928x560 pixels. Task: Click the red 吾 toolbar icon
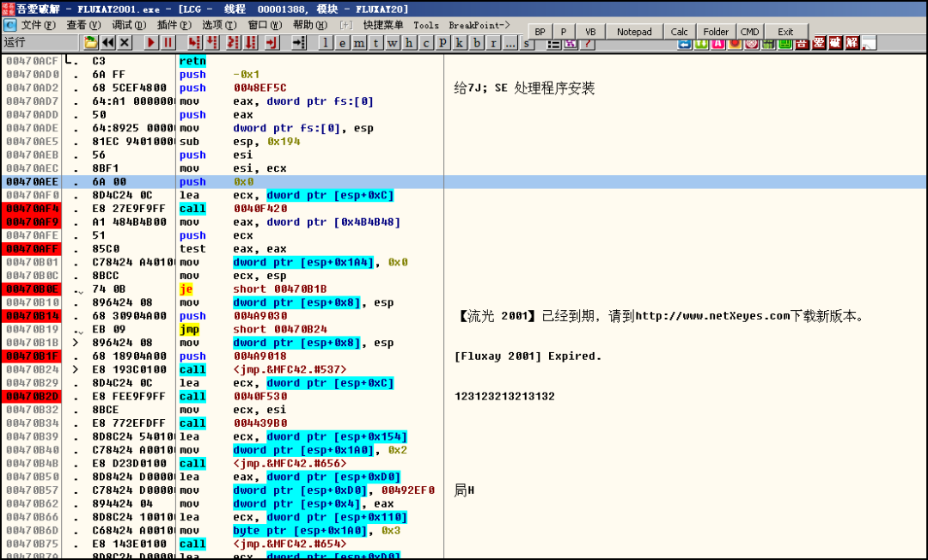point(802,43)
